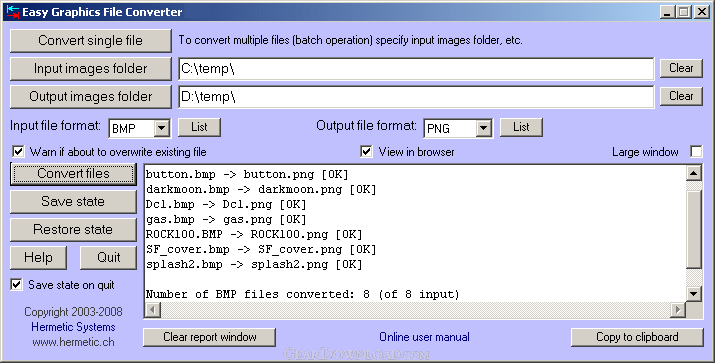Choose the Output images folder button
The width and height of the screenshot is (715, 363).
coord(91,97)
